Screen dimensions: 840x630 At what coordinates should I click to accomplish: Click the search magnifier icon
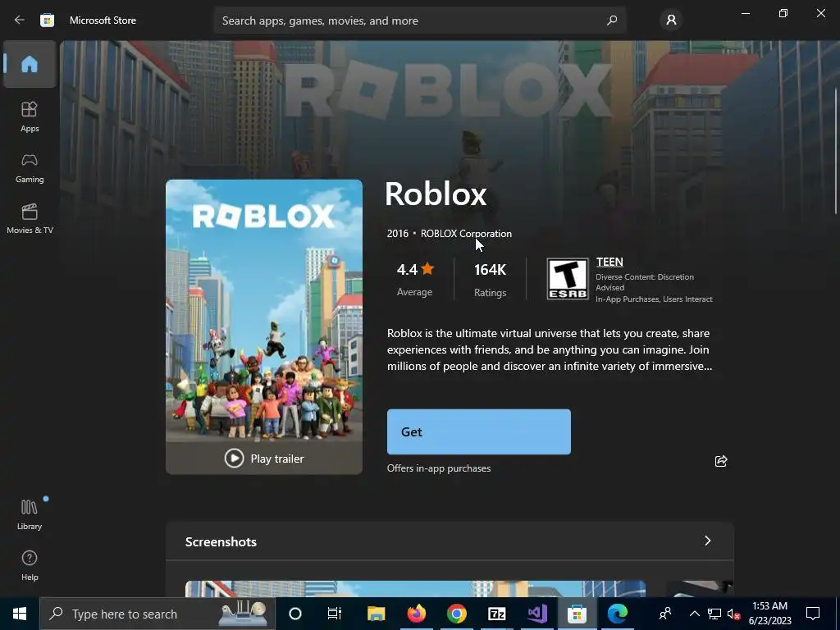click(x=612, y=21)
